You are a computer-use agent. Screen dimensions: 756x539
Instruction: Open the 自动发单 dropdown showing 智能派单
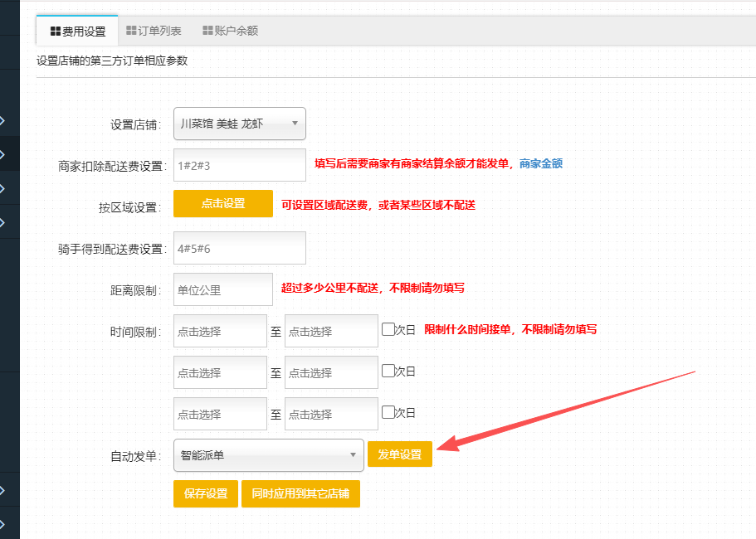(x=268, y=455)
